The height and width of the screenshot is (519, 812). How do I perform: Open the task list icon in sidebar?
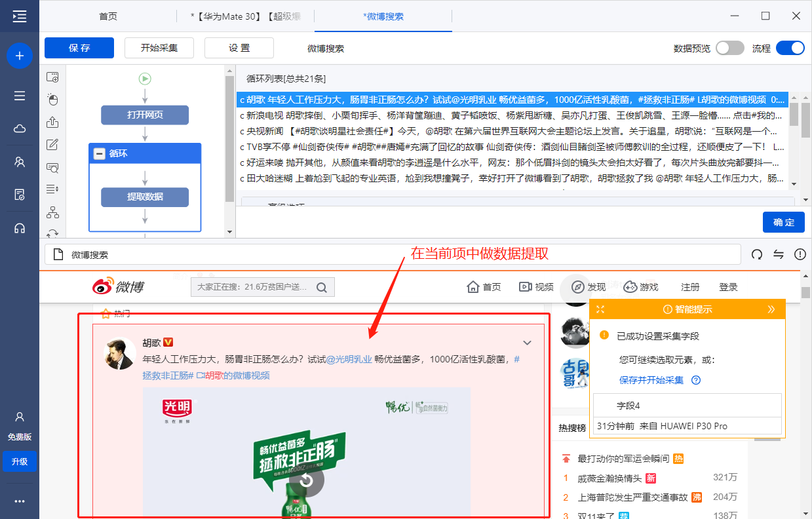tap(20, 96)
